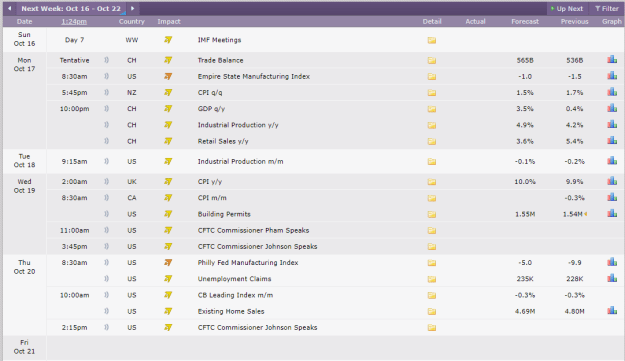This screenshot has width=625, height=361.
Task: Open detail folder for Industrial Production y/y
Action: click(x=432, y=126)
